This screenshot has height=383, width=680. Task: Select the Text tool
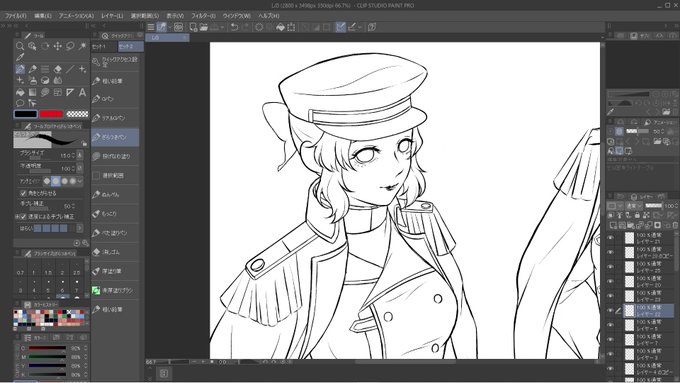click(x=82, y=92)
